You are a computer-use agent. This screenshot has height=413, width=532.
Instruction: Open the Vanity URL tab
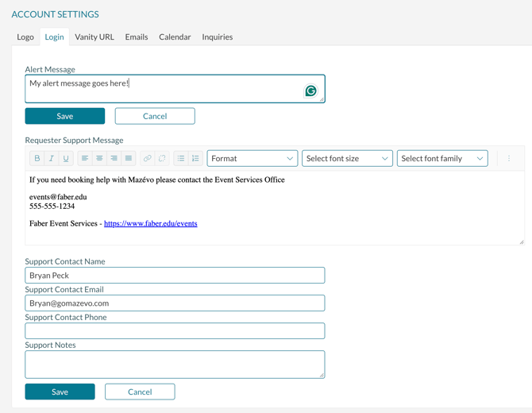[94, 37]
